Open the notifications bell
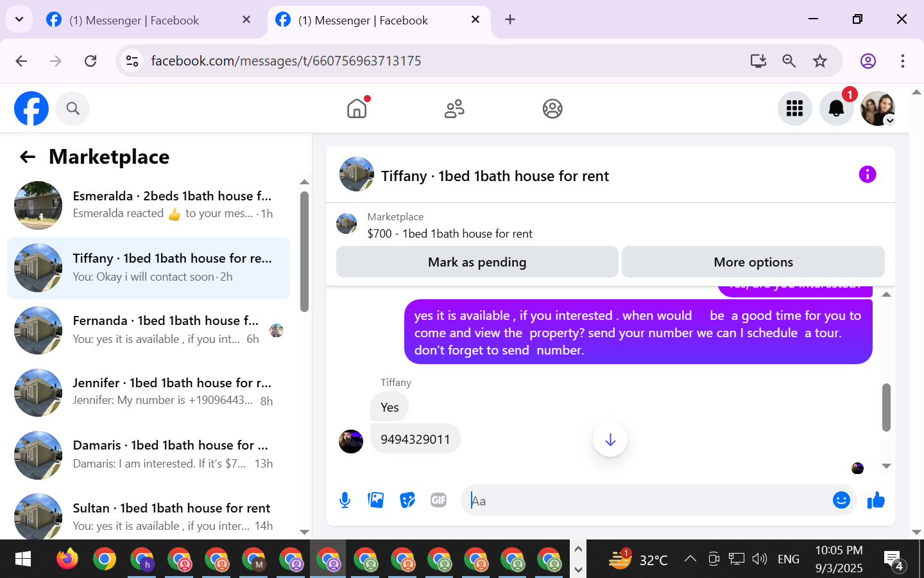Image resolution: width=924 pixels, height=578 pixels. point(836,109)
